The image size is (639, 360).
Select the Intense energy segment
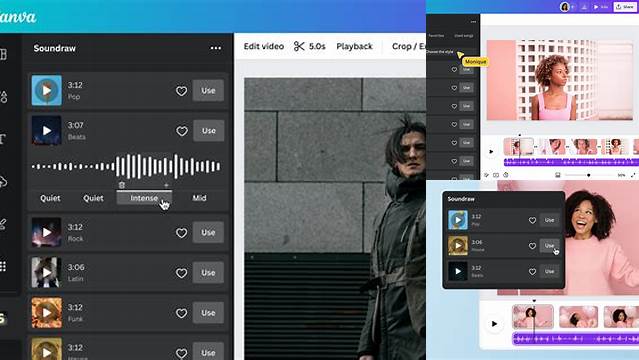(x=144, y=198)
